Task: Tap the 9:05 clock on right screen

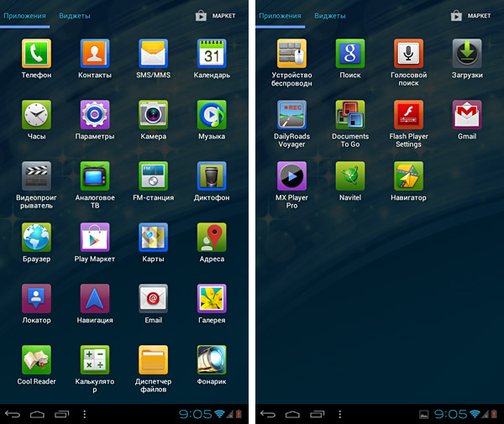Action: (x=450, y=415)
